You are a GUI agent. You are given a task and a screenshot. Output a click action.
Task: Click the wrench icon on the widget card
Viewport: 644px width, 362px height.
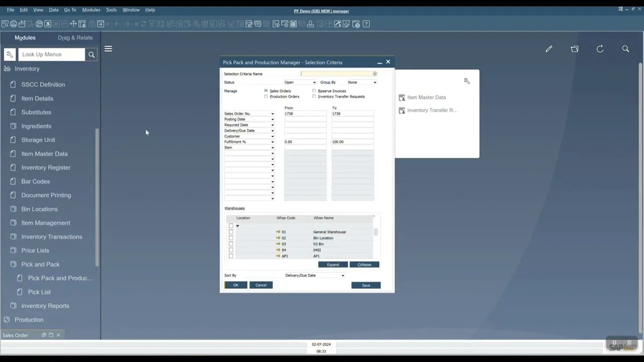[467, 81]
